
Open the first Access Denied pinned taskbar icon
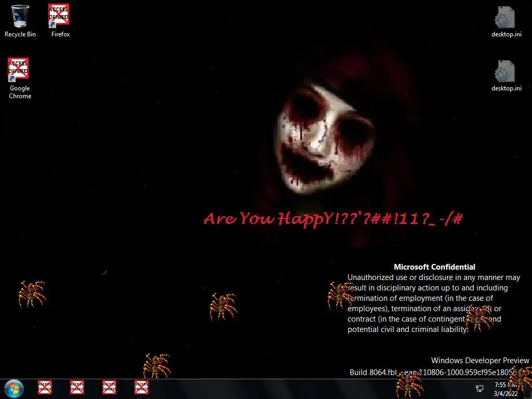[x=45, y=388]
